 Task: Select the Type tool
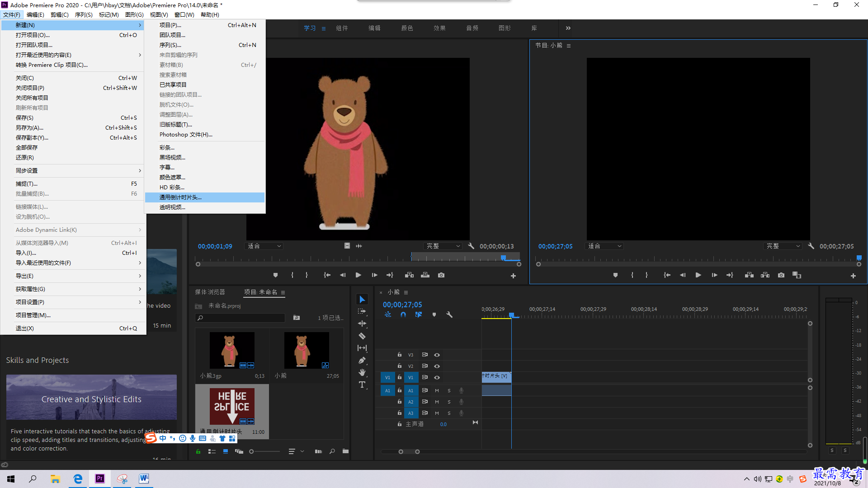point(362,385)
